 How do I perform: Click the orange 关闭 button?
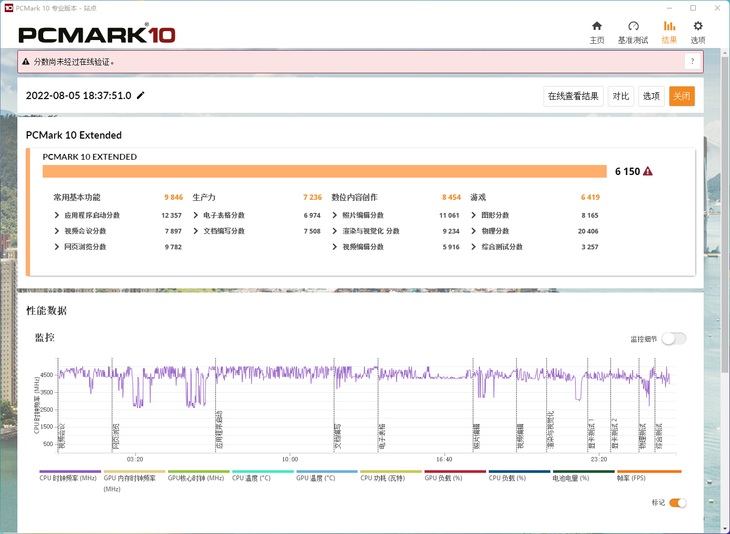(682, 96)
